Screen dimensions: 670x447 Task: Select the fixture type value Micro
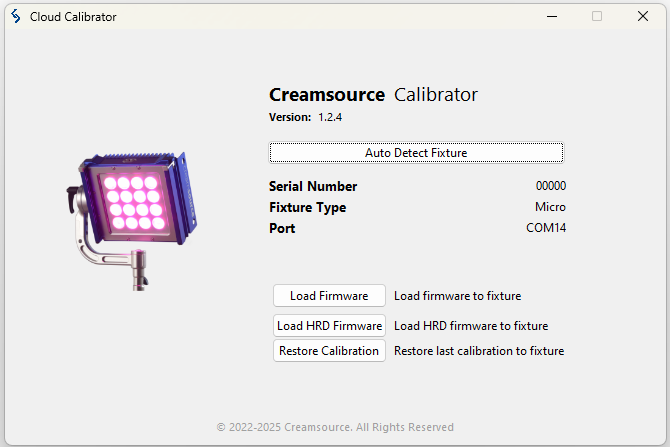point(550,207)
